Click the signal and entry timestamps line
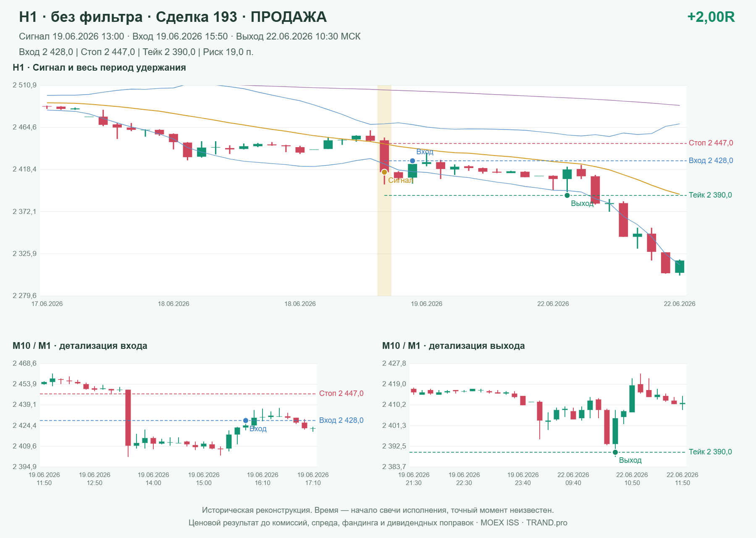Viewport: 756px width, 538px height. pyautogui.click(x=189, y=37)
